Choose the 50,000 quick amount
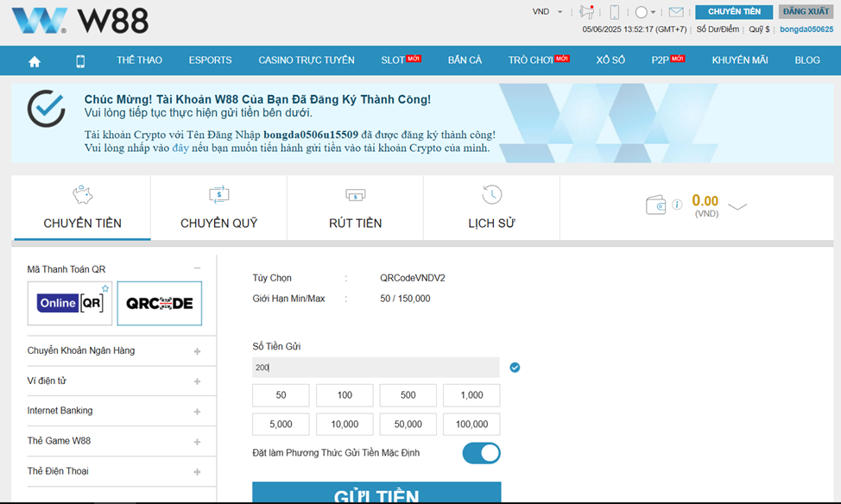This screenshot has height=504, width=841. [408, 424]
